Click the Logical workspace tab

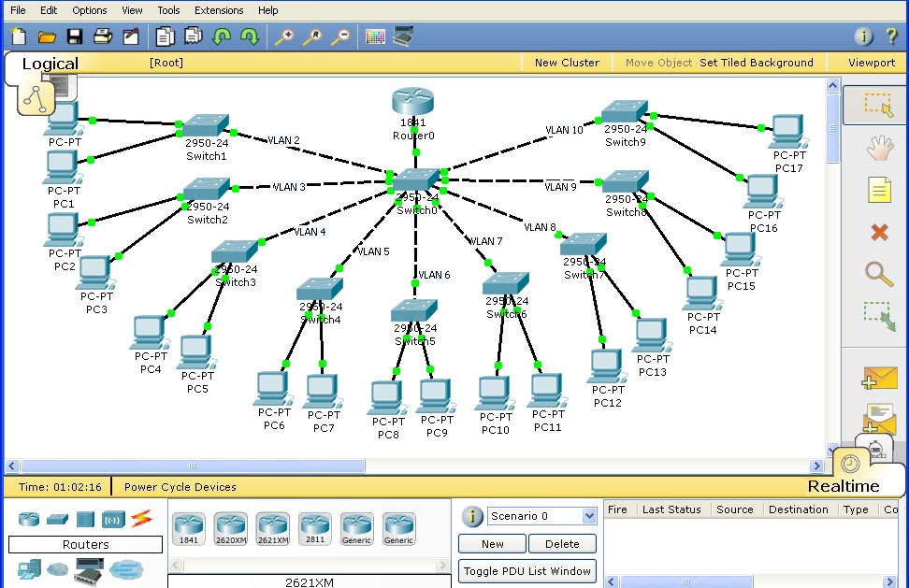[x=50, y=63]
